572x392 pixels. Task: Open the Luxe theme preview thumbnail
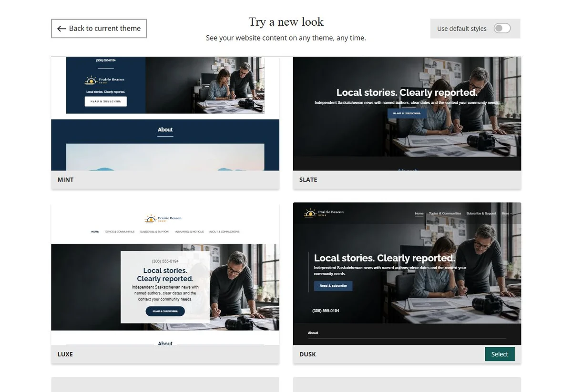click(165, 274)
